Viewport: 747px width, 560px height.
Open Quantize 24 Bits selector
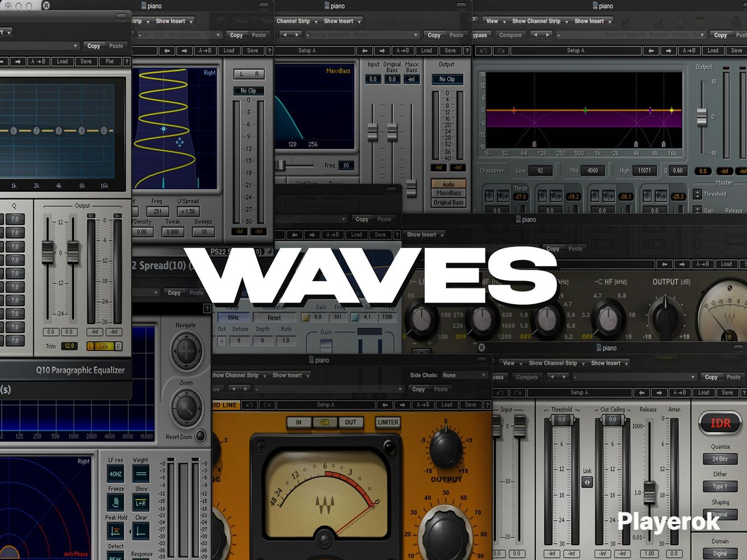tap(720, 459)
